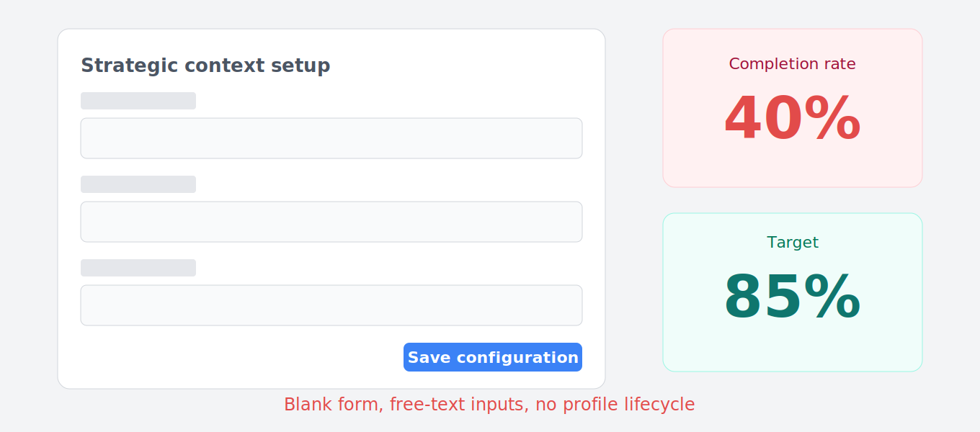
Task: Click the second free-text input field
Action: pos(331,222)
